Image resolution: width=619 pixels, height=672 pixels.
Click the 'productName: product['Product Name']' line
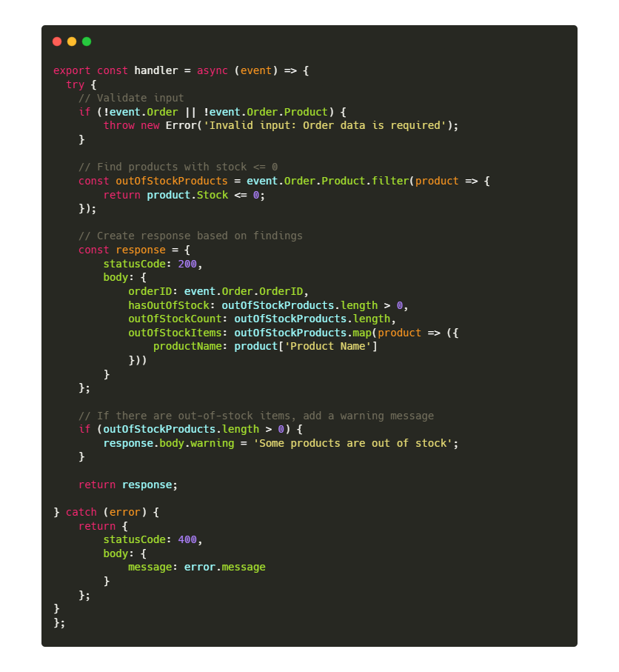tap(265, 346)
